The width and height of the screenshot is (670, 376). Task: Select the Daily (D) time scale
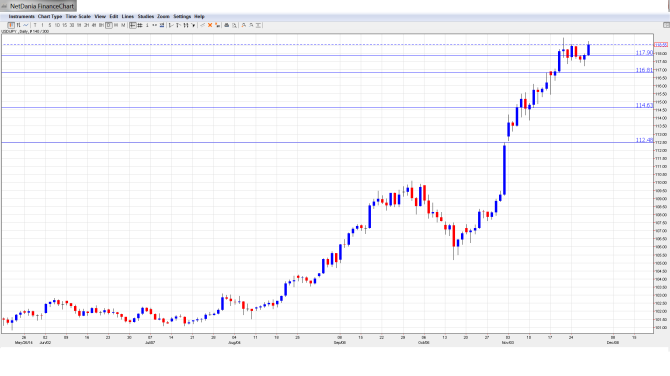[x=109, y=25]
